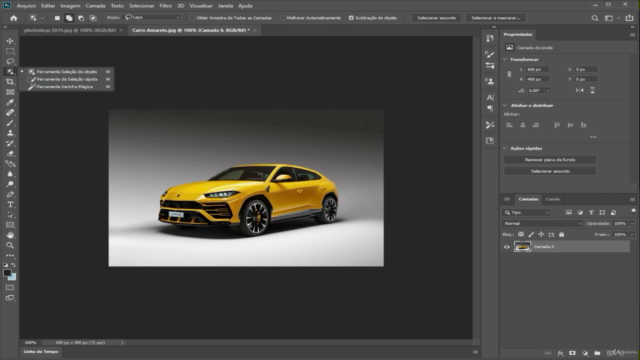Image resolution: width=640 pixels, height=360 pixels.
Task: Select the Zoom tool in toolbar
Action: click(x=10, y=245)
